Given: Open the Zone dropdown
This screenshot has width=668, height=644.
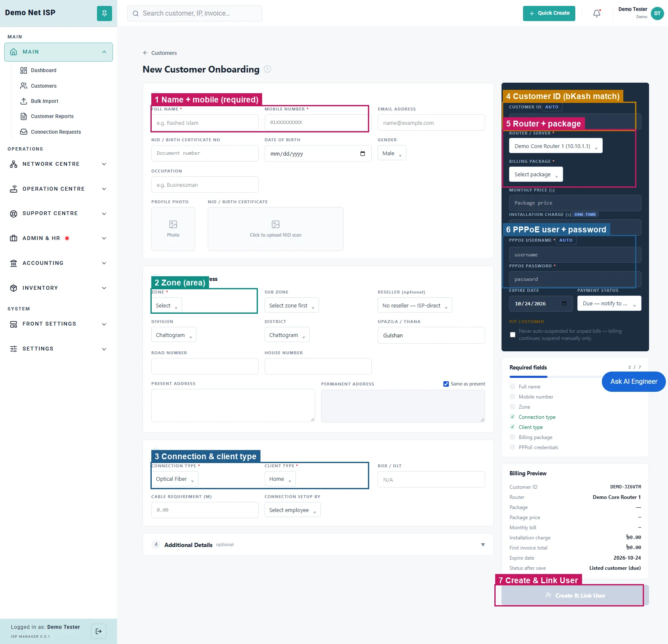Looking at the screenshot, I should pyautogui.click(x=166, y=305).
